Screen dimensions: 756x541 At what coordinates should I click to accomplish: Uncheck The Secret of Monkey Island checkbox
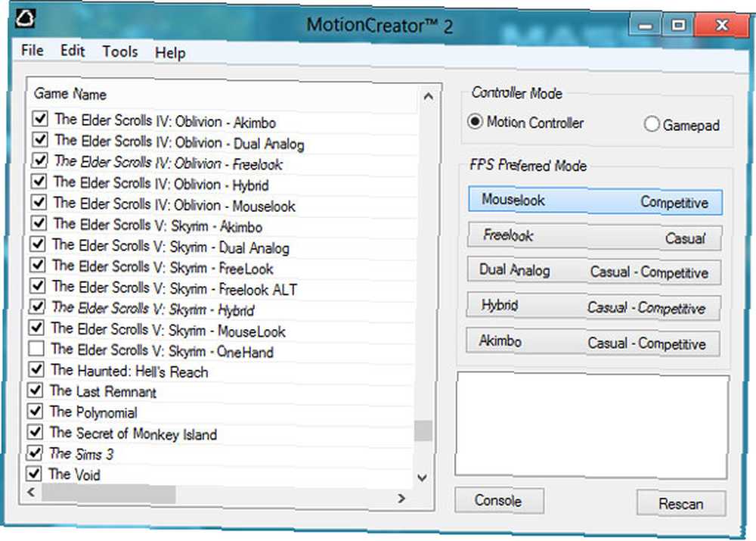click(x=36, y=432)
